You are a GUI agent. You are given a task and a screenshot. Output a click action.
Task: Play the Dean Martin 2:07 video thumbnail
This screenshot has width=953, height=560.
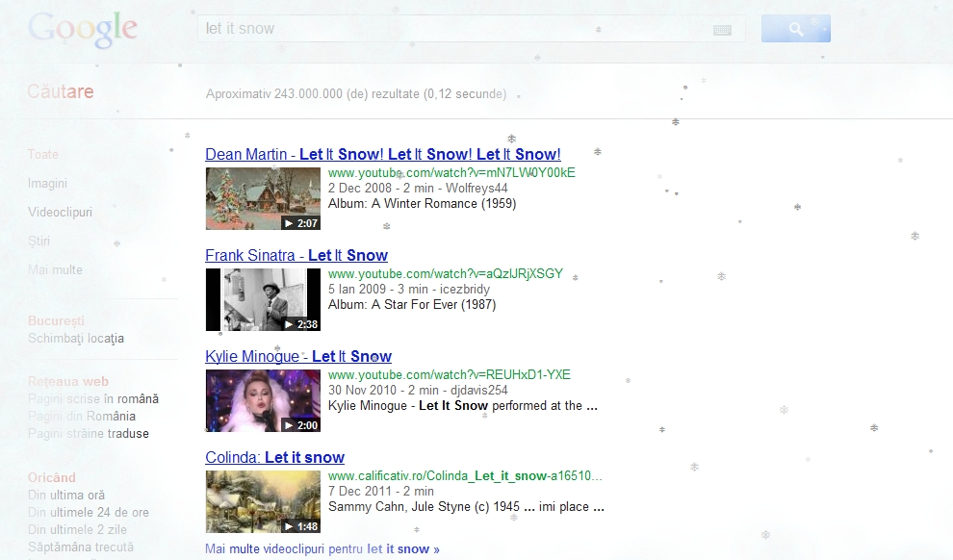pyautogui.click(x=263, y=198)
